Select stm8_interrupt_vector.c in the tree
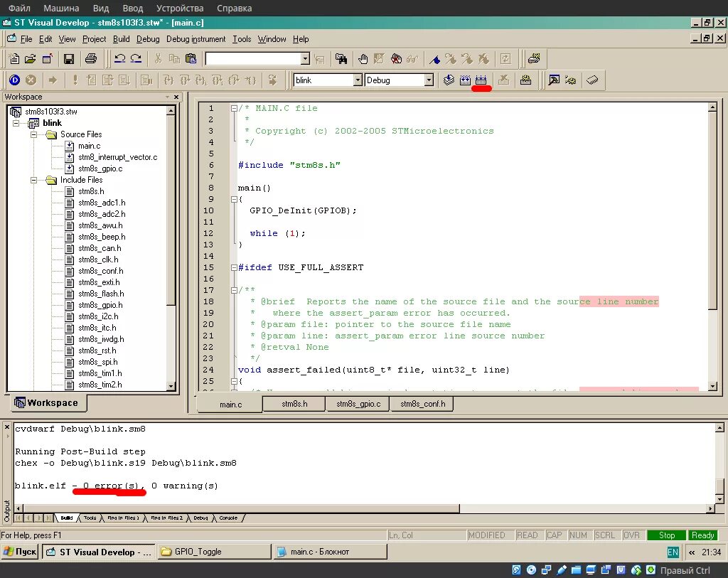Image resolution: width=728 pixels, height=578 pixels. tap(118, 157)
